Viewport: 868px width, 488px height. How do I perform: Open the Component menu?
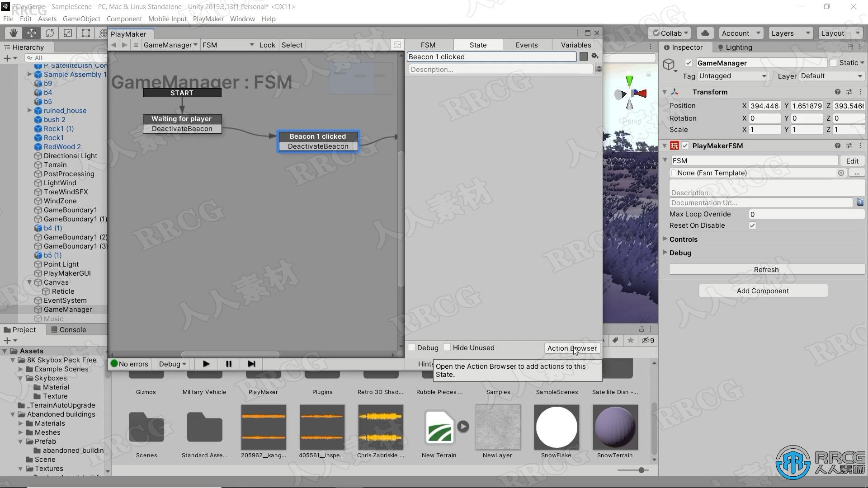(x=124, y=19)
